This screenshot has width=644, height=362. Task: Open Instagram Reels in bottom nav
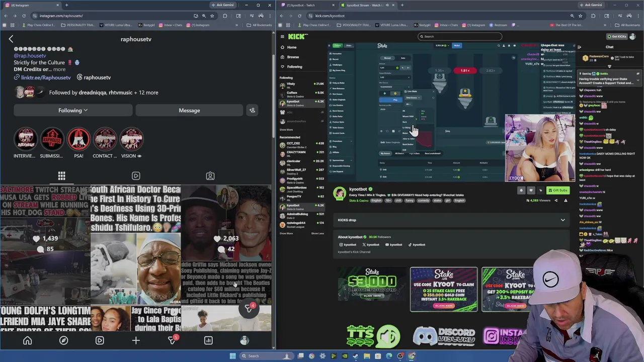pos(100,340)
